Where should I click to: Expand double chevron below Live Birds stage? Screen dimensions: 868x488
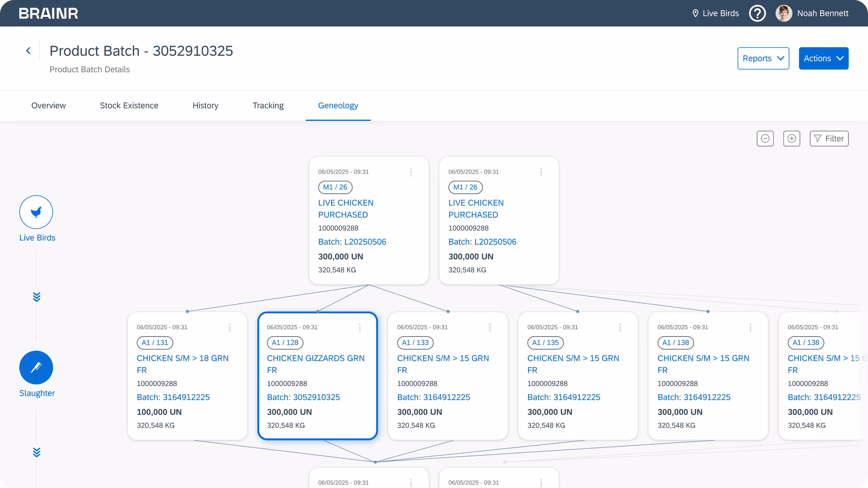[x=36, y=297]
